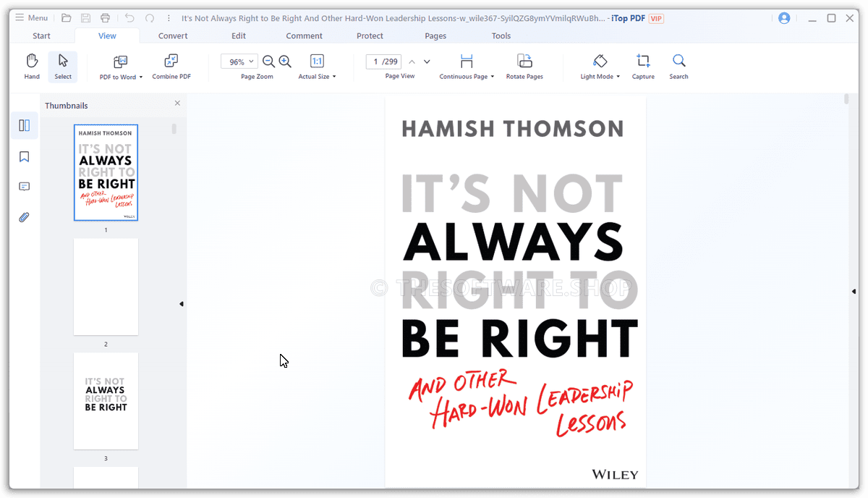
Task: Expand the PDF to Word dropdown arrow
Action: click(x=141, y=77)
